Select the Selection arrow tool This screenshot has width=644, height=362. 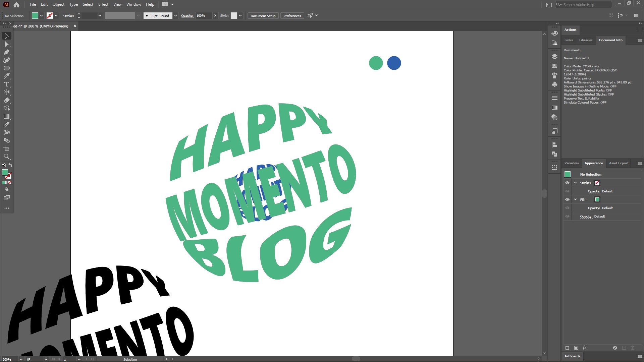[x=7, y=36]
